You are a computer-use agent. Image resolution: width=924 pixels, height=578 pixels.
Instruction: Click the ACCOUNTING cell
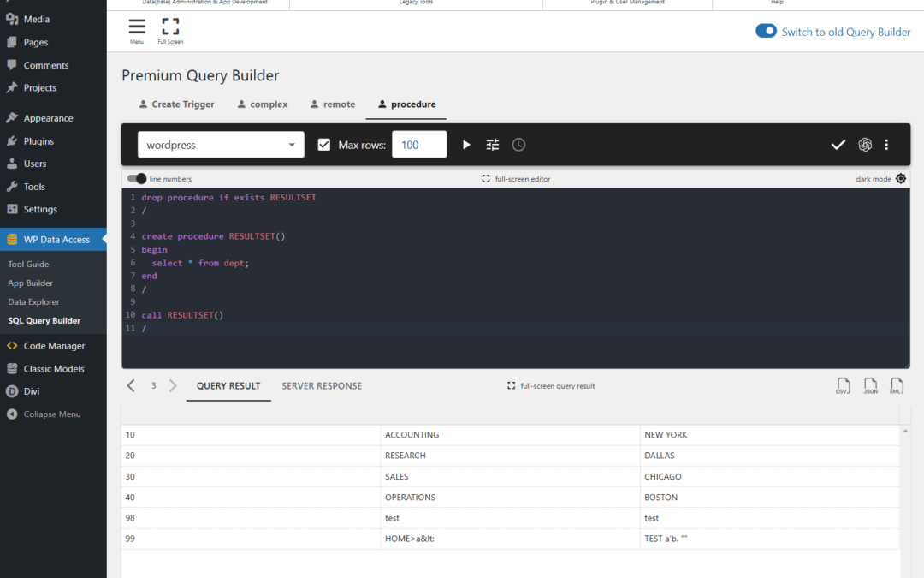pyautogui.click(x=510, y=435)
